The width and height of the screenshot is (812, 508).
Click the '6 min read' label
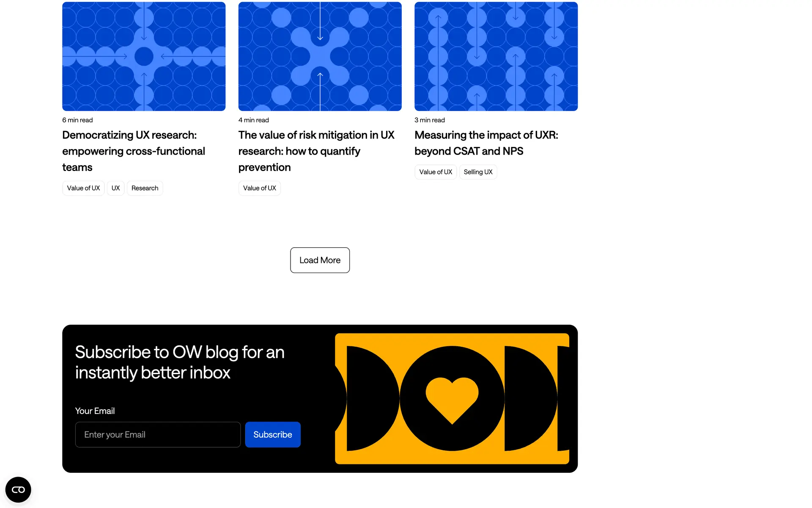[x=77, y=120]
